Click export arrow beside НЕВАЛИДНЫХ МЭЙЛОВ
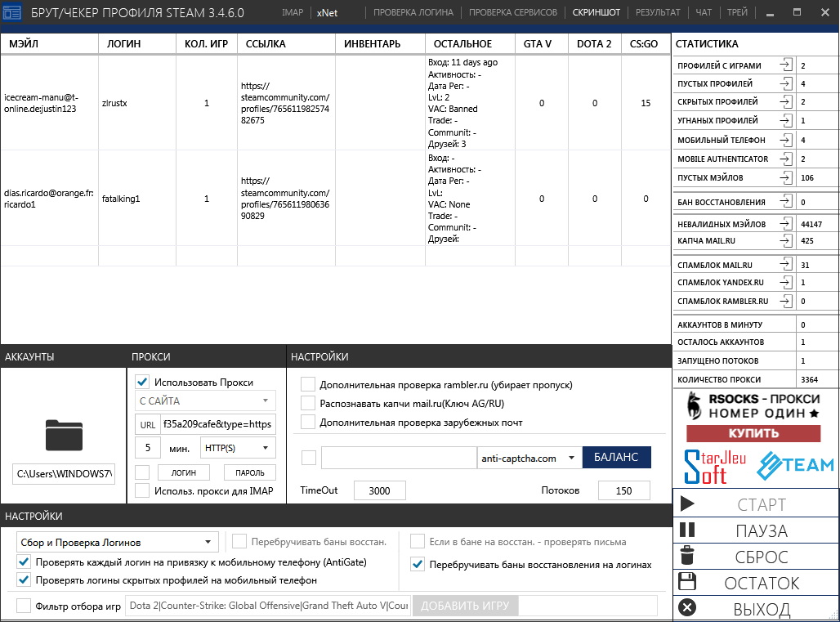 pyautogui.click(x=785, y=223)
